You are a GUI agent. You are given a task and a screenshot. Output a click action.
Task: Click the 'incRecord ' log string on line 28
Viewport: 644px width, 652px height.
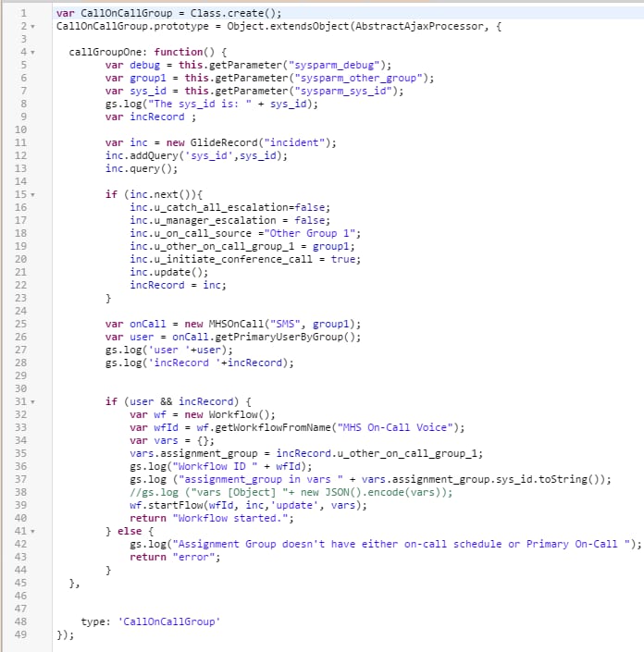184,363
